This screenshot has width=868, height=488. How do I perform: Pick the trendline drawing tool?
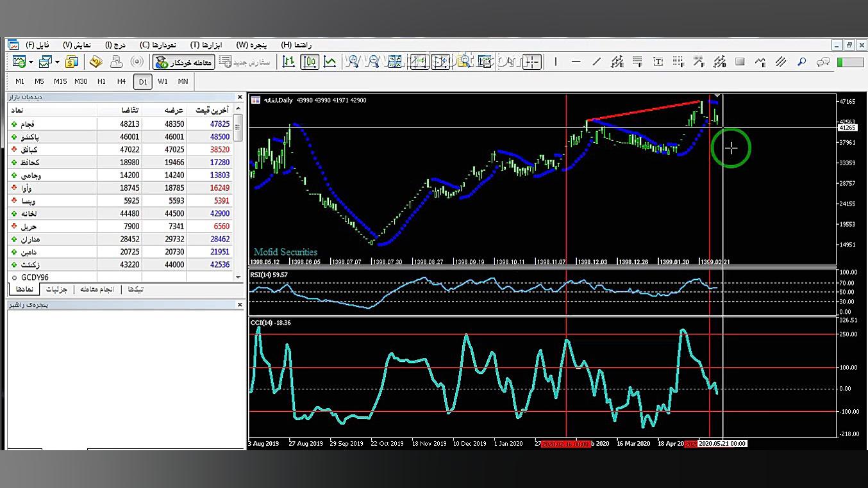click(x=596, y=62)
